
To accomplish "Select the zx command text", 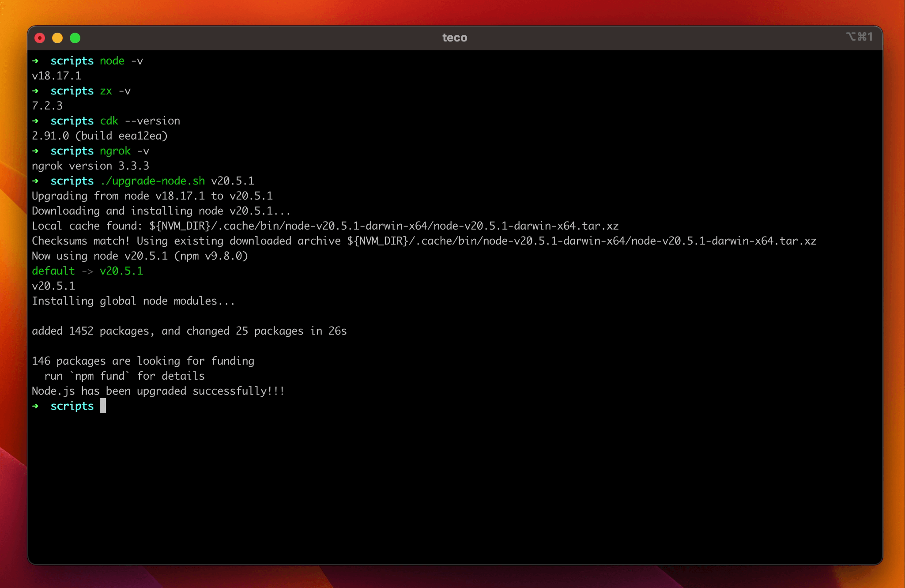I will pyautogui.click(x=105, y=91).
